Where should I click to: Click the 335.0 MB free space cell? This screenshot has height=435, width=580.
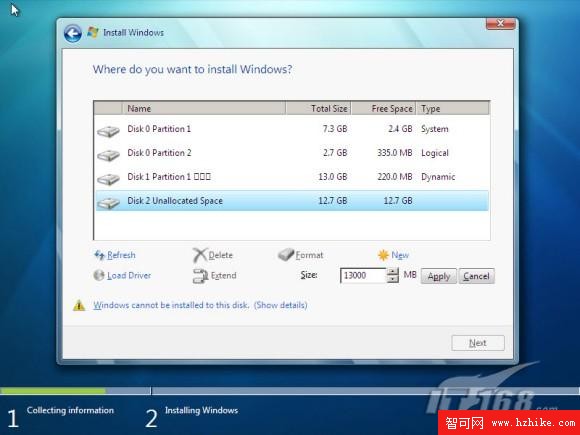click(395, 153)
